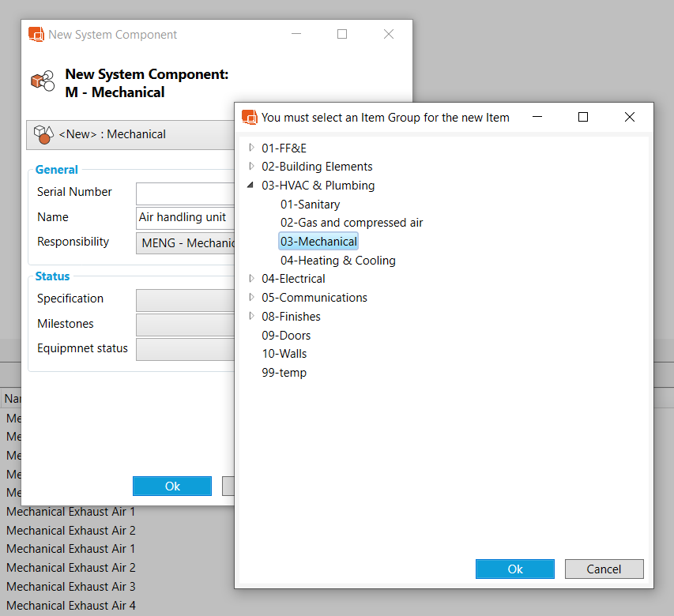
Task: Maximize the item group selection window
Action: [583, 117]
